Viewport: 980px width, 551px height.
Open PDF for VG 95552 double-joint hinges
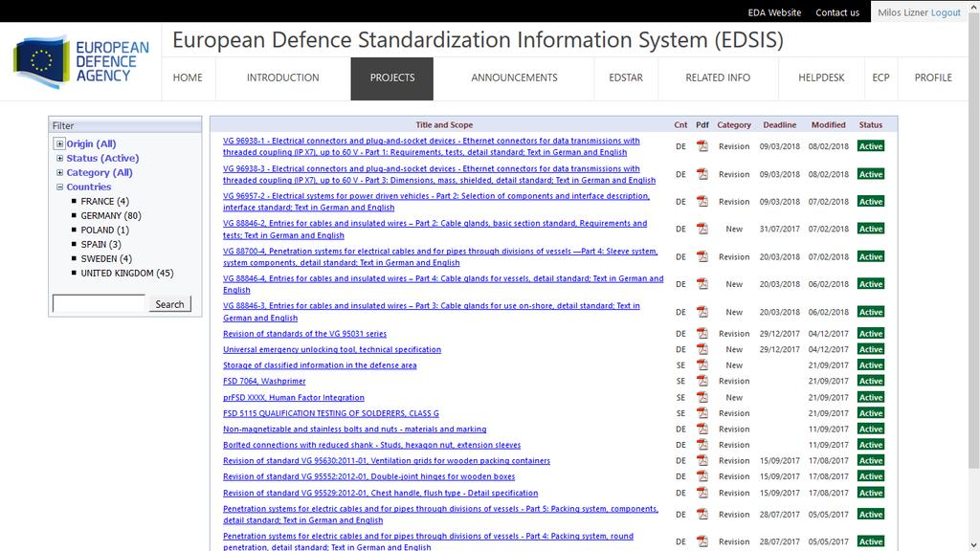tap(702, 476)
